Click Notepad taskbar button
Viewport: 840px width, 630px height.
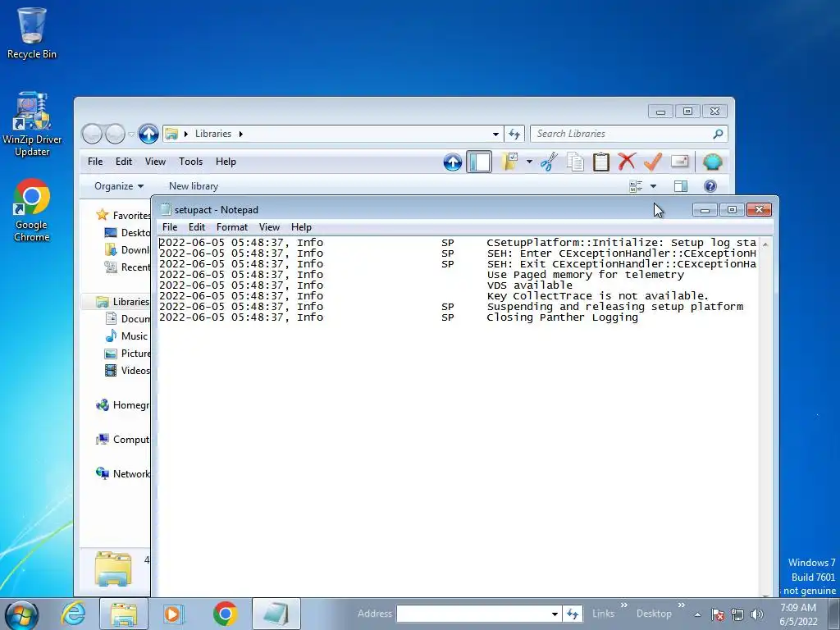(x=276, y=614)
